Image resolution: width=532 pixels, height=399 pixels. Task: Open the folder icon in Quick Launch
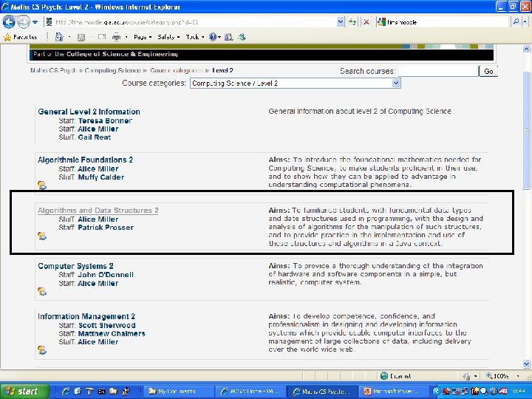click(113, 391)
